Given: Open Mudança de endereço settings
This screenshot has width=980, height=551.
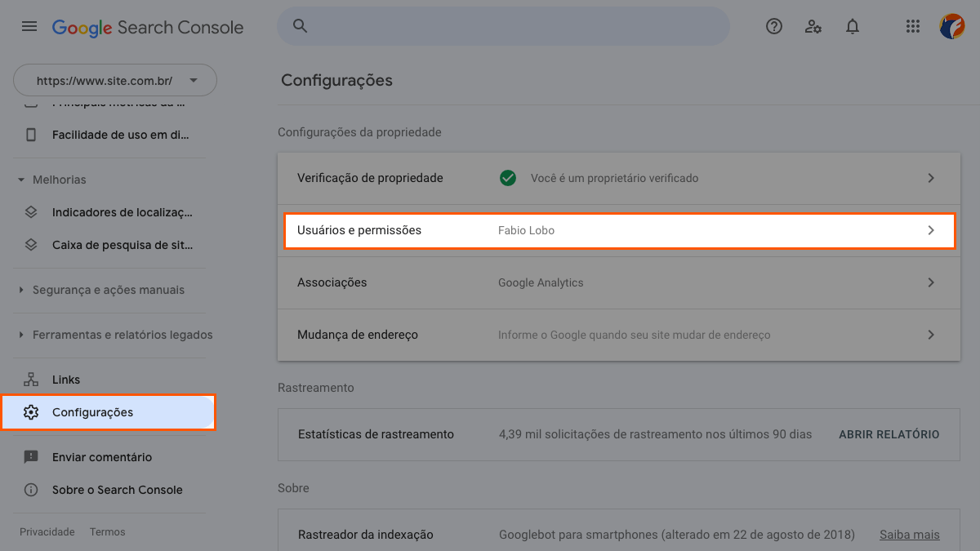Looking at the screenshot, I should 619,335.
